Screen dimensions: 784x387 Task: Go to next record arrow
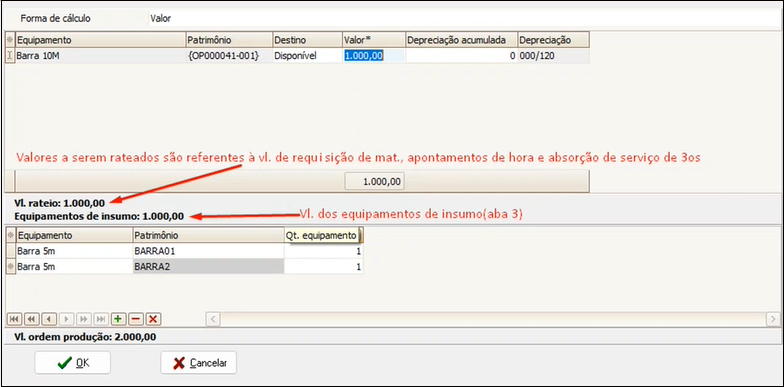click(x=66, y=319)
